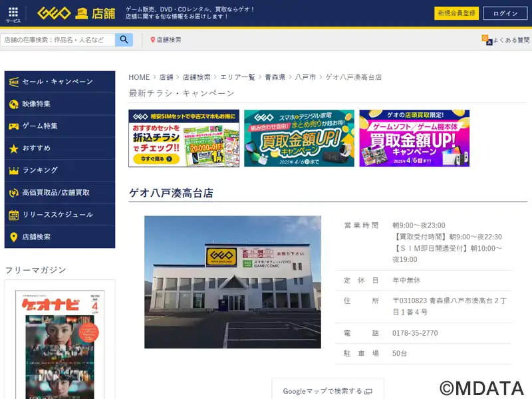Click the ゲーム特集 gamepad icon
The width and height of the screenshot is (532, 399).
point(13,126)
